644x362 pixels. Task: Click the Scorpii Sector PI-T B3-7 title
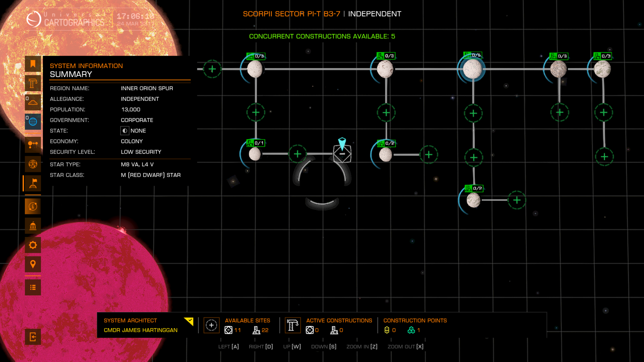(291, 14)
